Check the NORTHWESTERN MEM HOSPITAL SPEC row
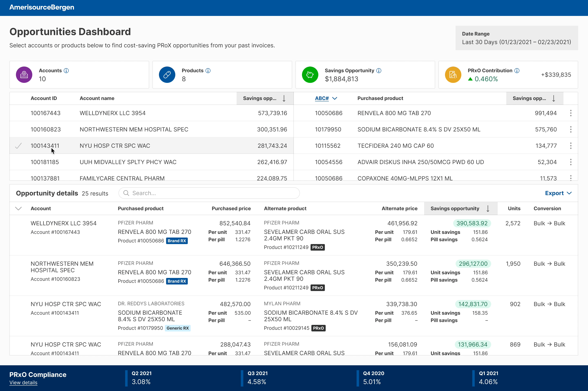The width and height of the screenshot is (588, 391). [18, 129]
